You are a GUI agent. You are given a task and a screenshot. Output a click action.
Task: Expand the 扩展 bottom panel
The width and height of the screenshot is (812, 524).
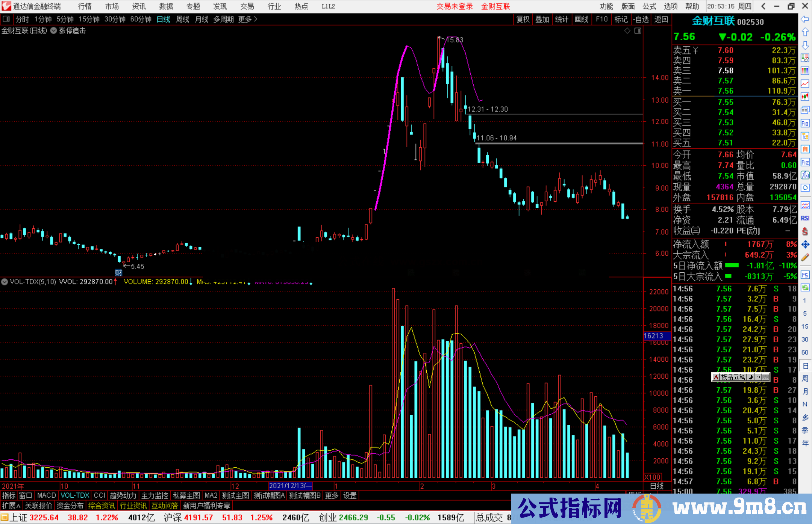(x=11, y=506)
